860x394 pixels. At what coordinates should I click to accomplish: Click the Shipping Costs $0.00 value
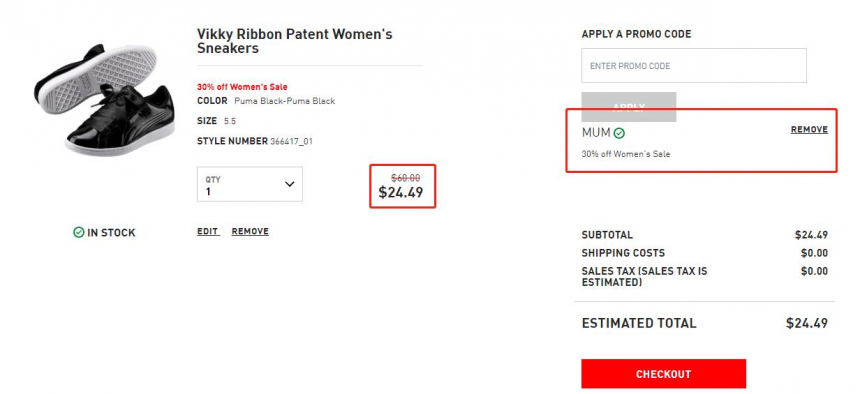coord(814,253)
